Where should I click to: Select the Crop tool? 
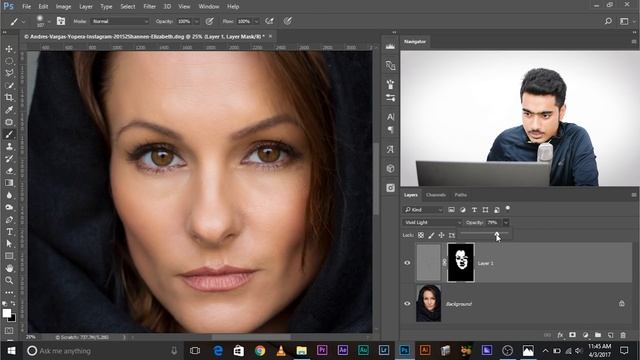9,98
